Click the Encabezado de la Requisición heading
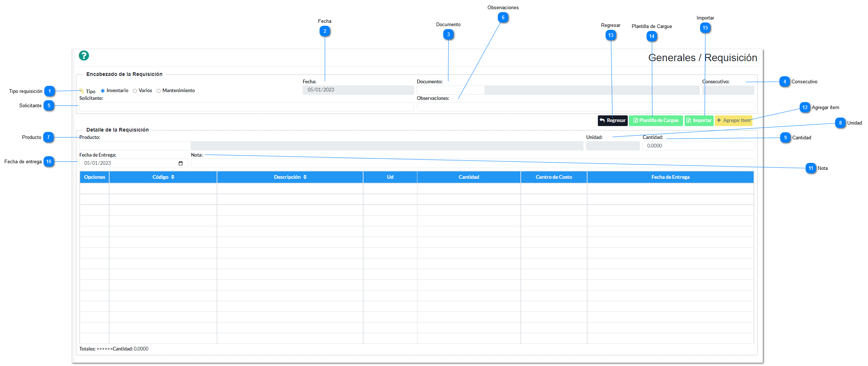This screenshot has height=366, width=868. pyautogui.click(x=124, y=74)
